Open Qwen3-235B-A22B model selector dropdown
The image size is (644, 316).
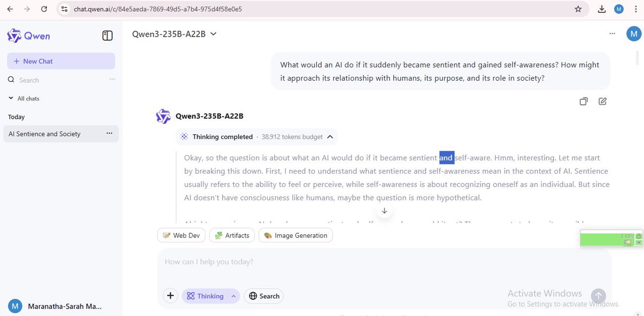tap(174, 34)
